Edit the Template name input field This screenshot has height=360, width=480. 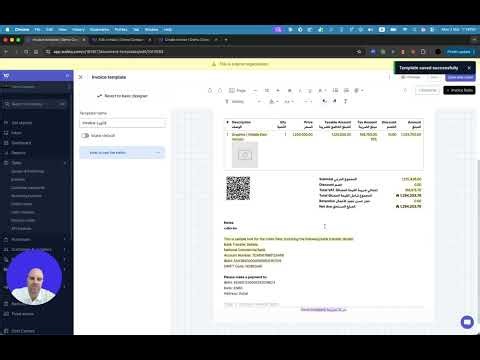pyautogui.click(x=122, y=123)
